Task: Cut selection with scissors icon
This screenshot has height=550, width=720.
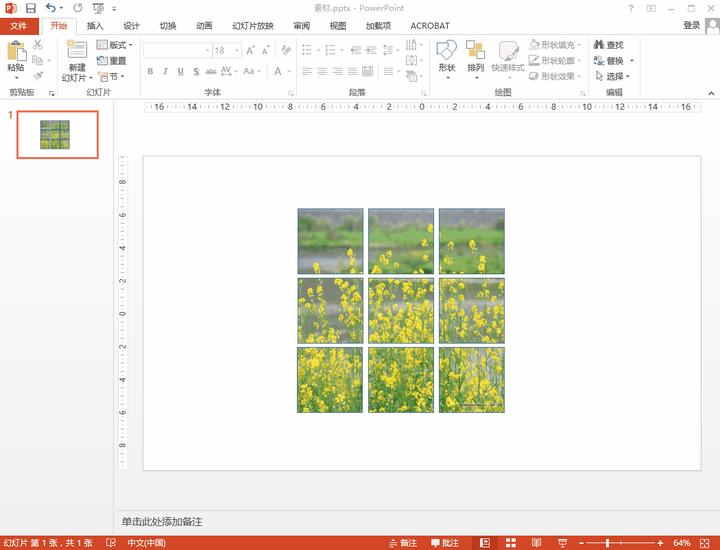Action: [x=38, y=45]
